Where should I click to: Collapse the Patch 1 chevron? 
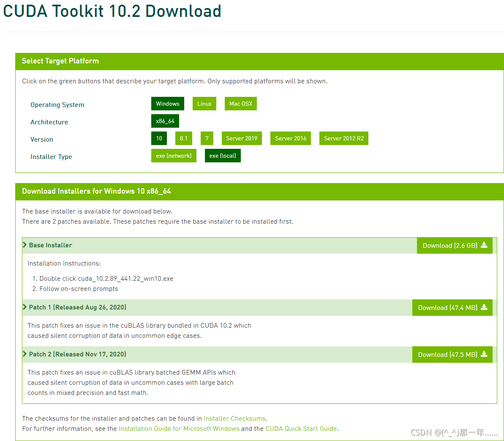click(x=25, y=307)
